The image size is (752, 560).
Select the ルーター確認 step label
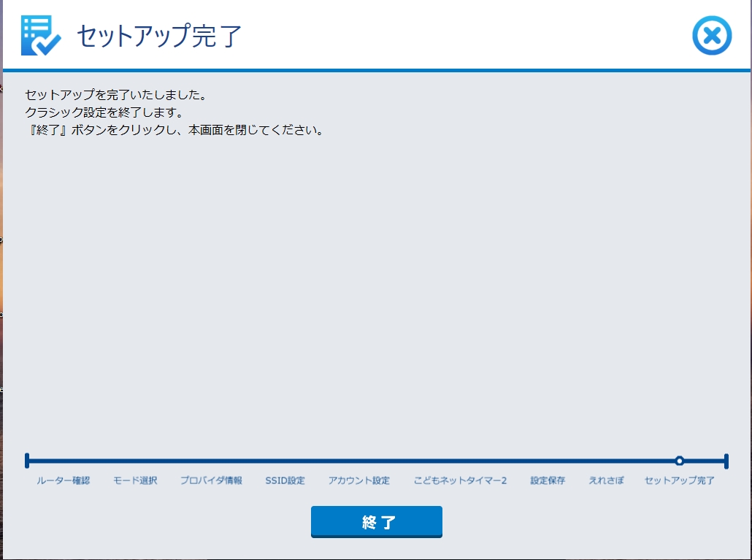(64, 480)
